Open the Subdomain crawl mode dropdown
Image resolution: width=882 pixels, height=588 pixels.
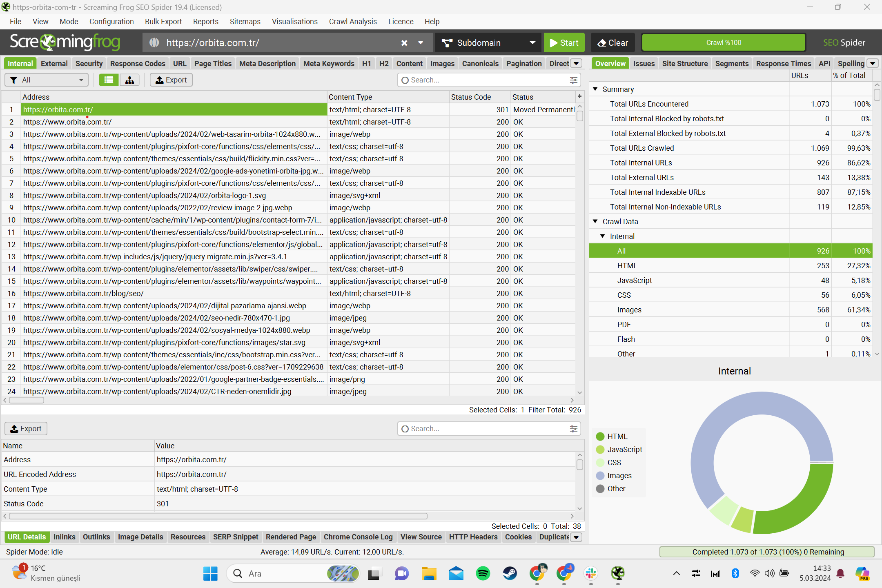tap(488, 43)
